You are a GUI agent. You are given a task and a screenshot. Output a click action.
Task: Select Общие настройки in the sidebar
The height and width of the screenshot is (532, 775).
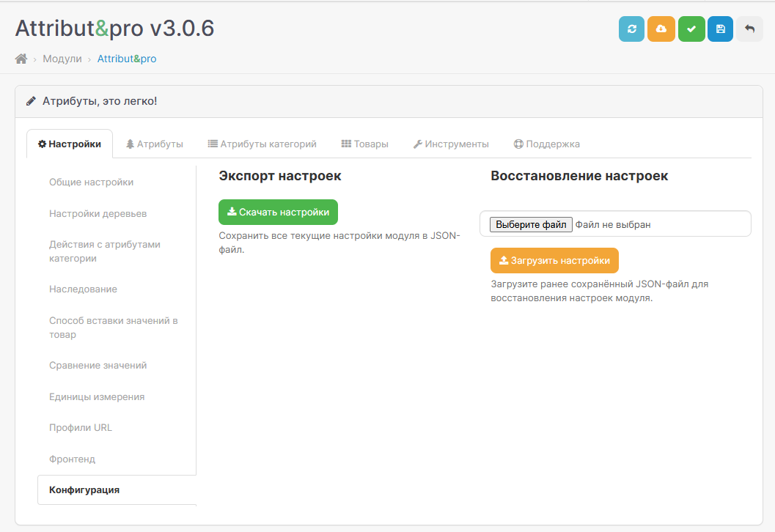pyautogui.click(x=92, y=182)
